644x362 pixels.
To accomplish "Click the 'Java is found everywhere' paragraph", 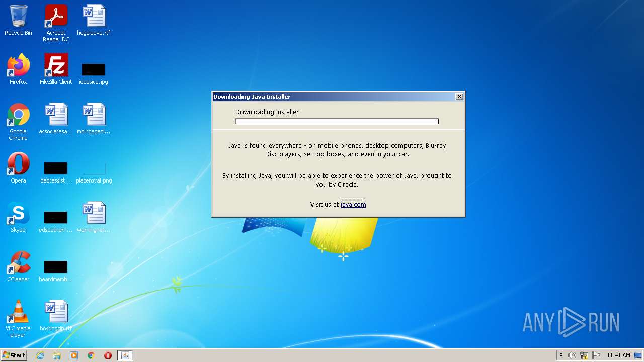I will (337, 150).
